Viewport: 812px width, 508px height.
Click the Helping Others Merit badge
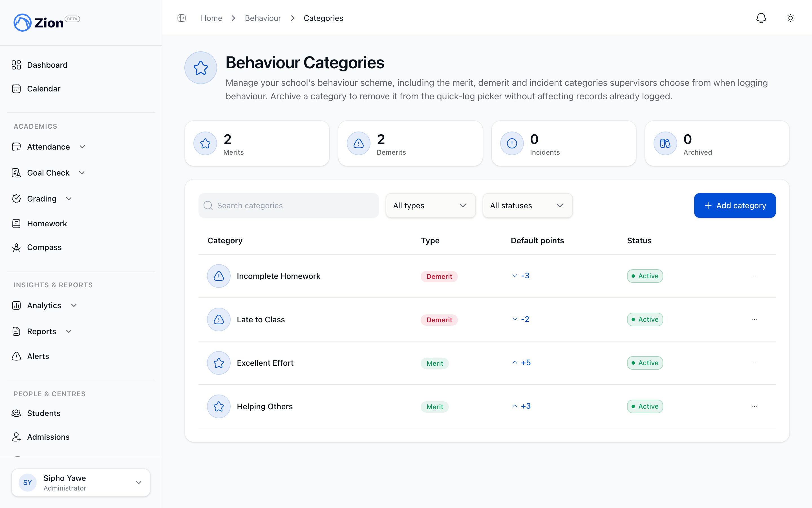click(x=434, y=407)
